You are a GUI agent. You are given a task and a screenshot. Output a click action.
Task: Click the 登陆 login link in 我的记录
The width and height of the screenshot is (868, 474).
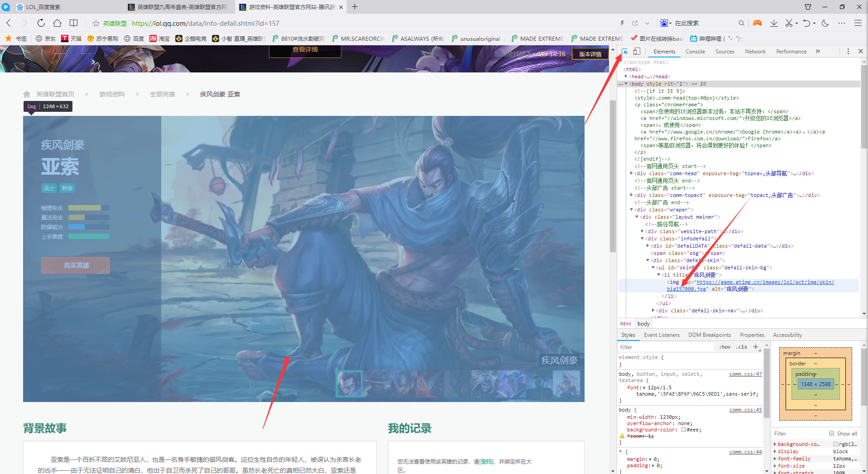tap(487, 461)
